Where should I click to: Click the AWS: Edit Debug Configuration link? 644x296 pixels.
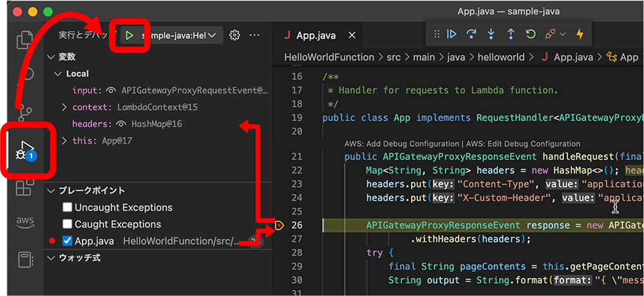[522, 144]
